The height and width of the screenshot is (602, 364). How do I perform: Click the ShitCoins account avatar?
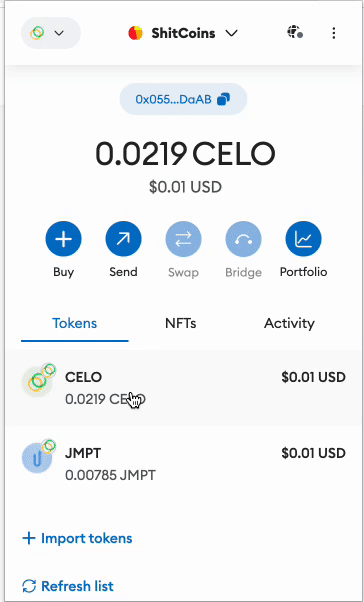click(x=136, y=33)
